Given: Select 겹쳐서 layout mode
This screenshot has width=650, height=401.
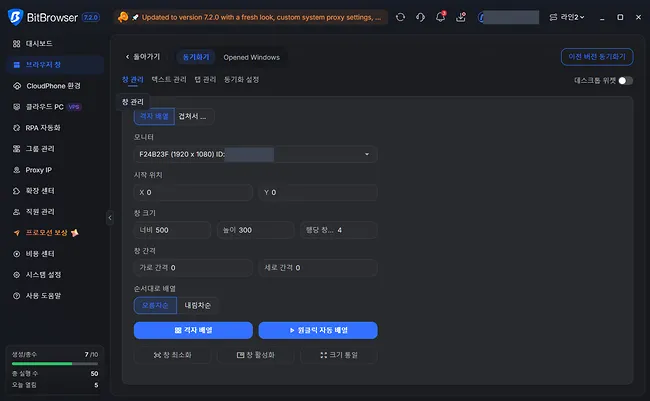Looking at the screenshot, I should 194,116.
